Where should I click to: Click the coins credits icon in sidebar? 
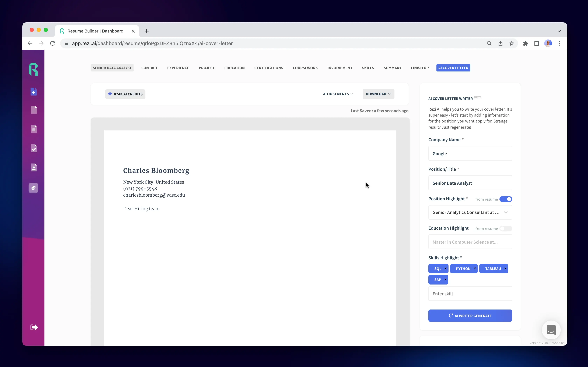point(34,188)
